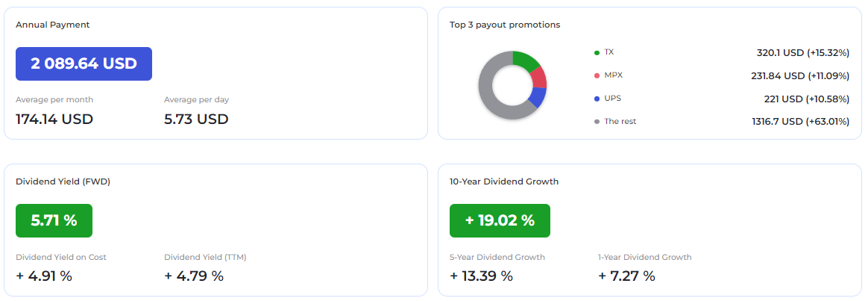Click the 221 USD (+10.58%) value
This screenshot has height=301, width=868.
click(x=807, y=99)
